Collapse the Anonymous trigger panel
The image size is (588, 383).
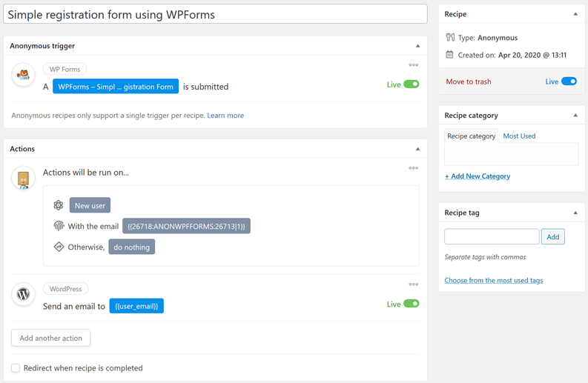coord(417,46)
